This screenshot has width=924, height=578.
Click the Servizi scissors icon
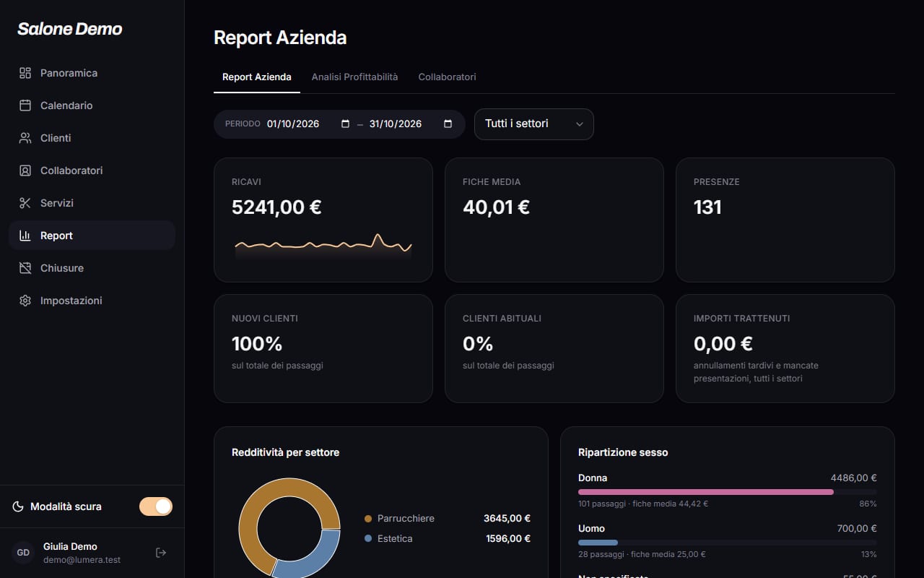point(25,203)
